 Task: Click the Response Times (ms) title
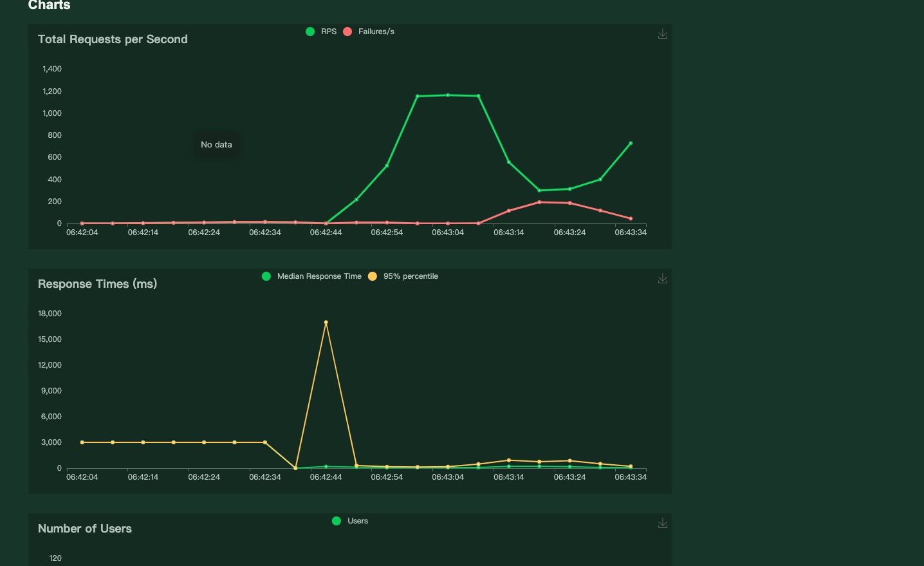click(x=97, y=284)
